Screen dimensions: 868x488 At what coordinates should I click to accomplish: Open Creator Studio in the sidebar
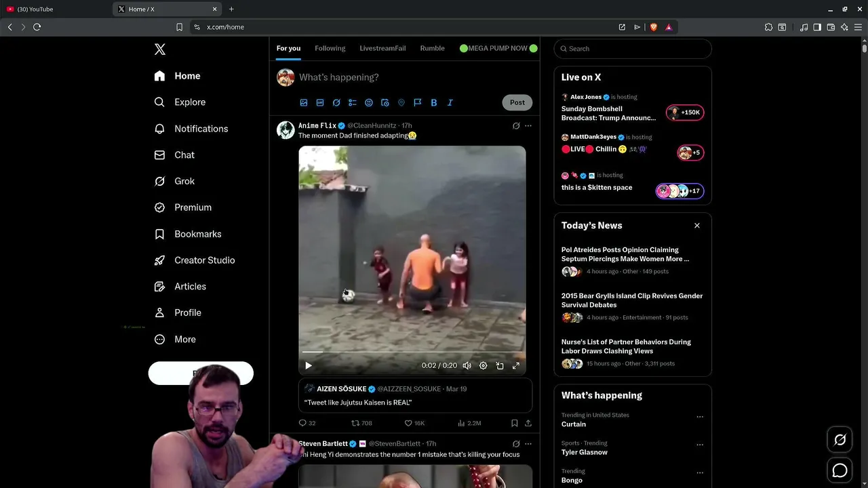(x=194, y=260)
